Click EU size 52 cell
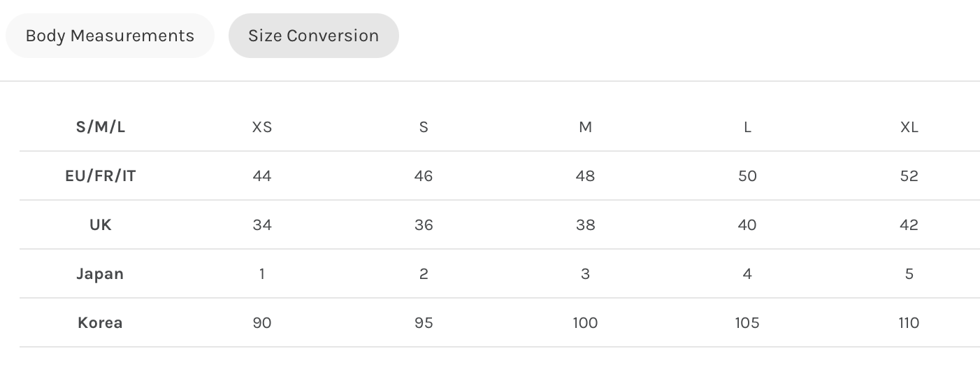This screenshot has height=379, width=980. [909, 176]
